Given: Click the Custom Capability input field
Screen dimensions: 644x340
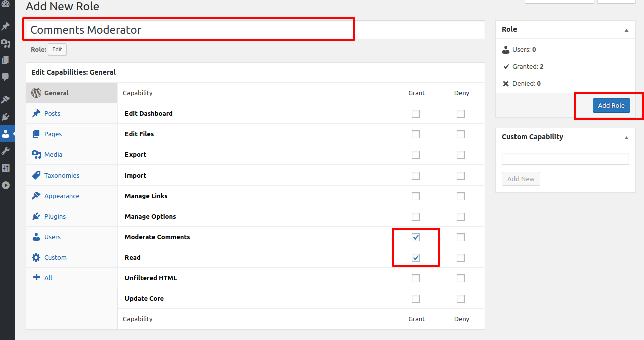Looking at the screenshot, I should [565, 158].
